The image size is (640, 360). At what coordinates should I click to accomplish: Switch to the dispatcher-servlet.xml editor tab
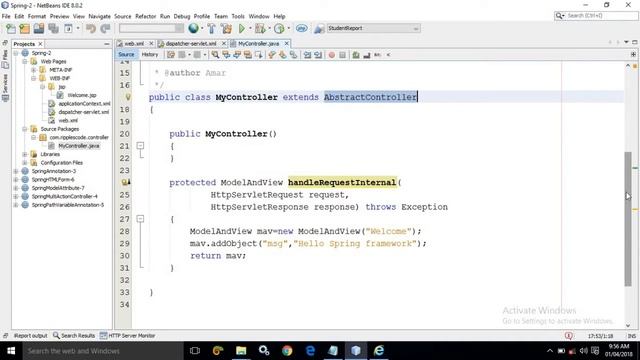point(191,44)
